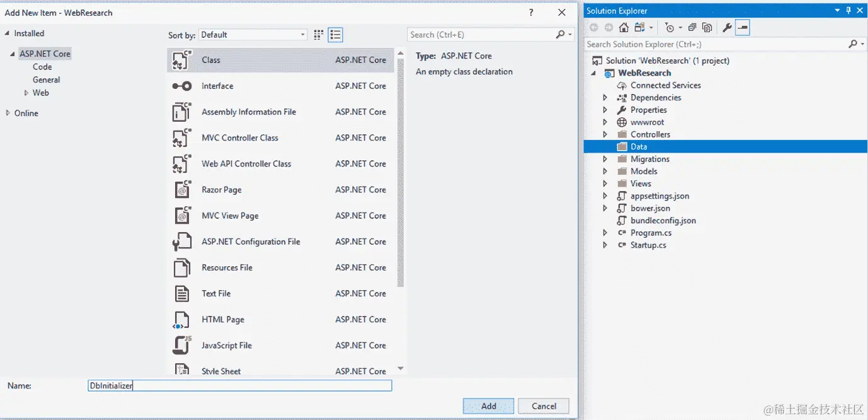The image size is (868, 420).
Task: Switch templates to small icons view
Action: [319, 35]
